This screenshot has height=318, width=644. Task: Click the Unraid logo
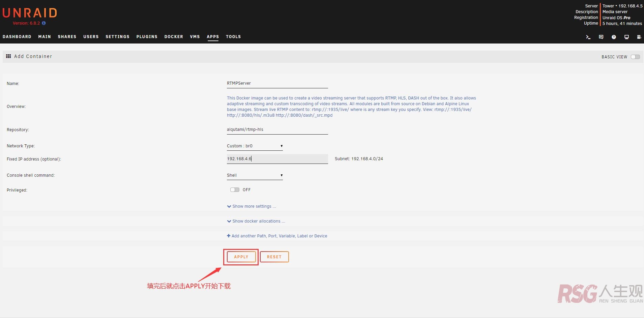tap(30, 13)
